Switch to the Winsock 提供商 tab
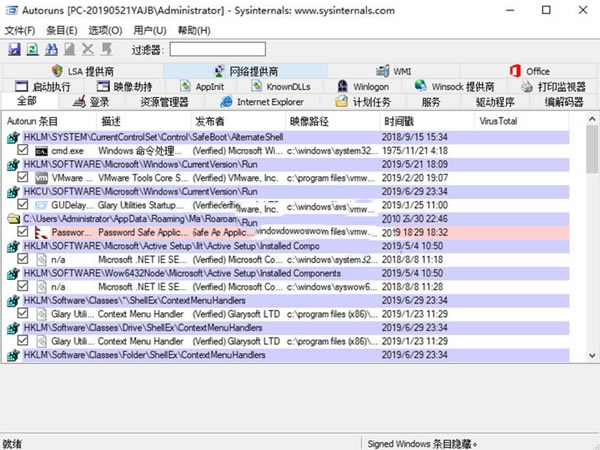Screen dimensions: 600x450 pyautogui.click(x=455, y=86)
